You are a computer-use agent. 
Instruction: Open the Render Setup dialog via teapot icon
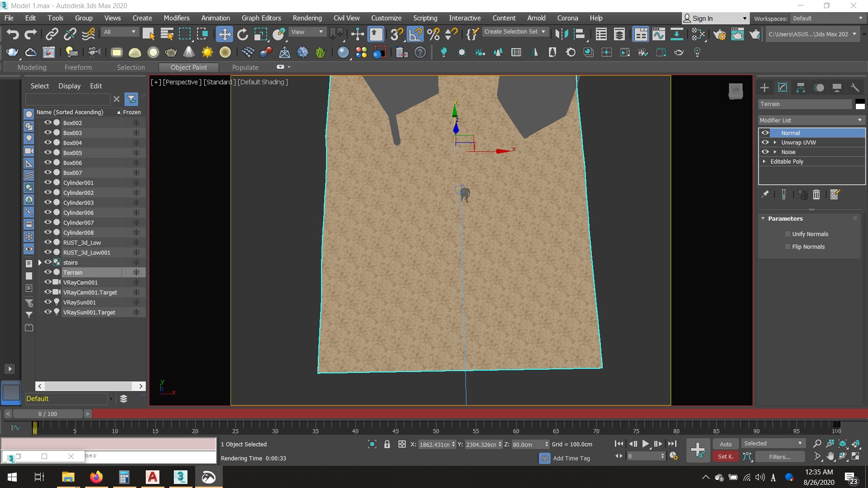point(720,34)
